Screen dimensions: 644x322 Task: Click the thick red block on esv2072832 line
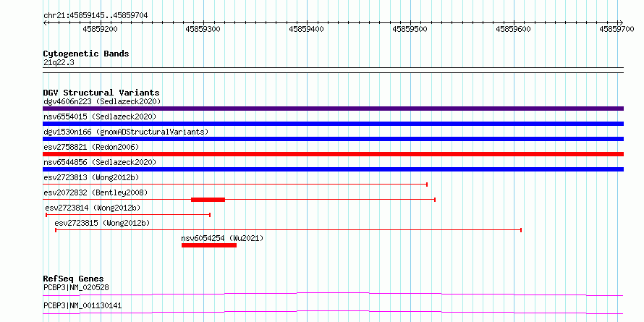click(x=208, y=200)
